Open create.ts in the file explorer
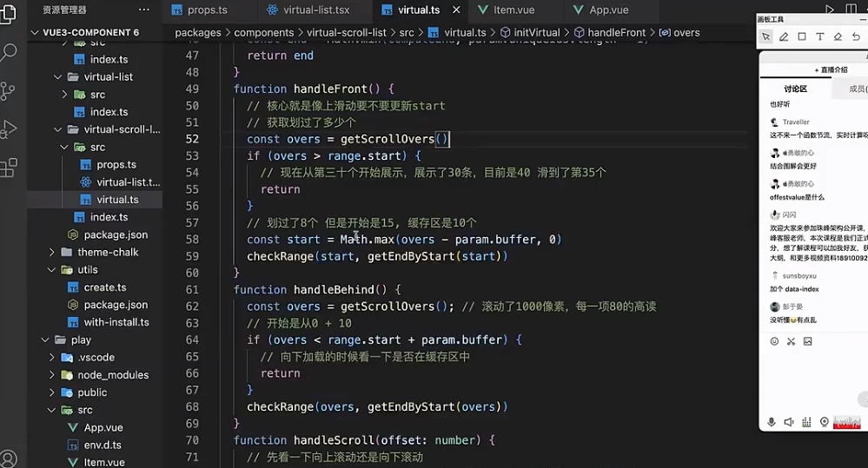This screenshot has height=468, width=868. pos(104,287)
